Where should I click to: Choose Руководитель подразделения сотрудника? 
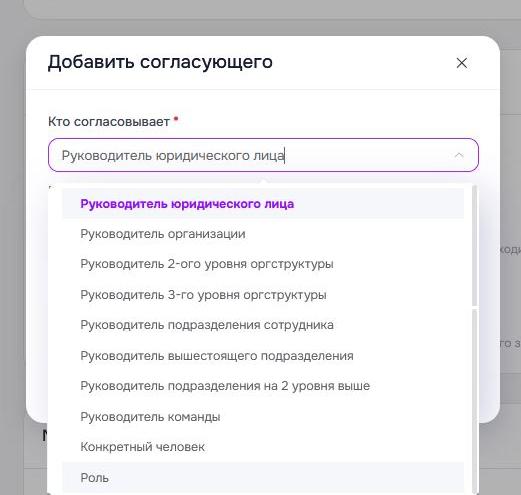click(x=263, y=325)
